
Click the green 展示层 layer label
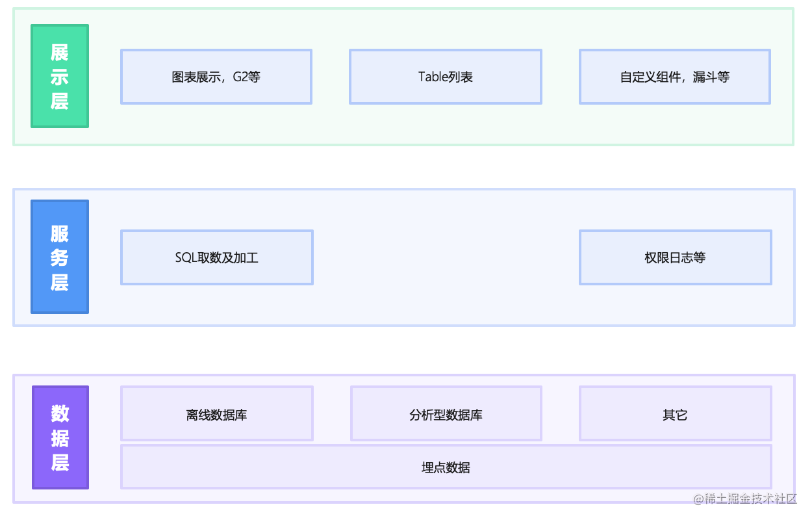[x=60, y=76]
